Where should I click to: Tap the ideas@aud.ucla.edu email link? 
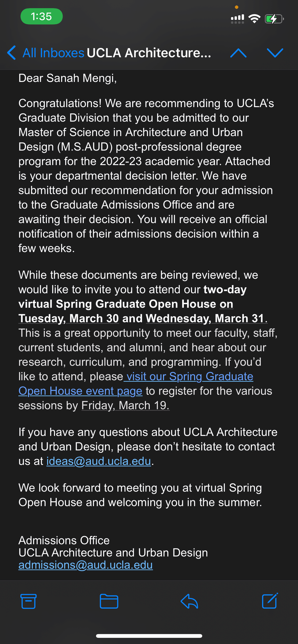[99, 461]
